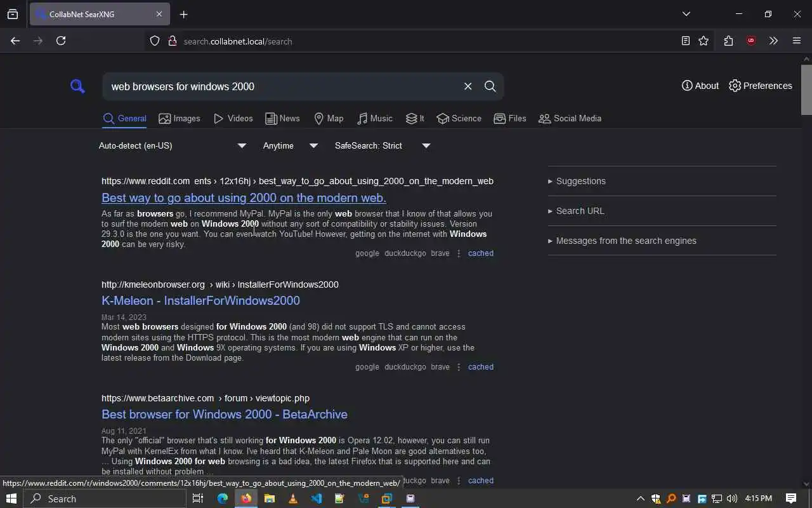The height and width of the screenshot is (508, 812).
Task: Open Visual Studio Code from taskbar
Action: [x=316, y=498]
